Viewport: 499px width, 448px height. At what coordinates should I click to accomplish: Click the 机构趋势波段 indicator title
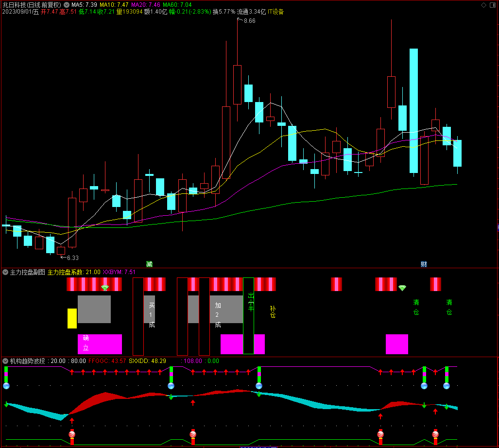tap(27, 361)
